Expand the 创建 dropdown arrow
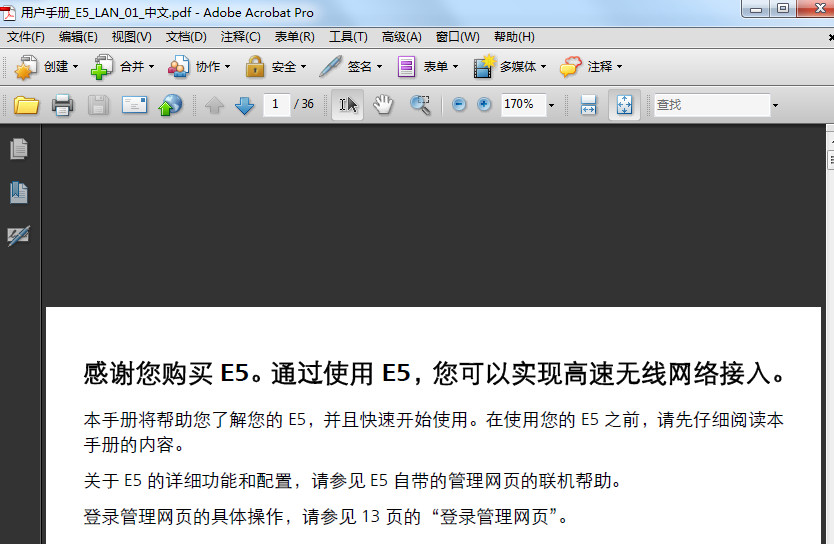The width and height of the screenshot is (834, 544). click(x=75, y=67)
